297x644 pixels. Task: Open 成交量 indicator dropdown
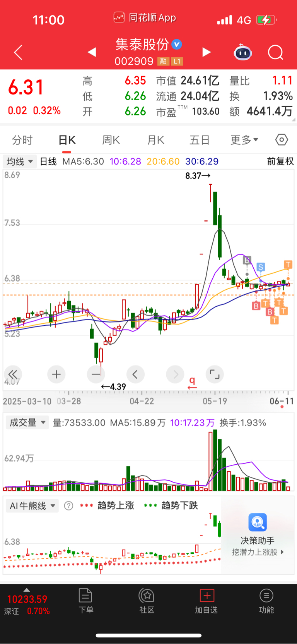27,422
